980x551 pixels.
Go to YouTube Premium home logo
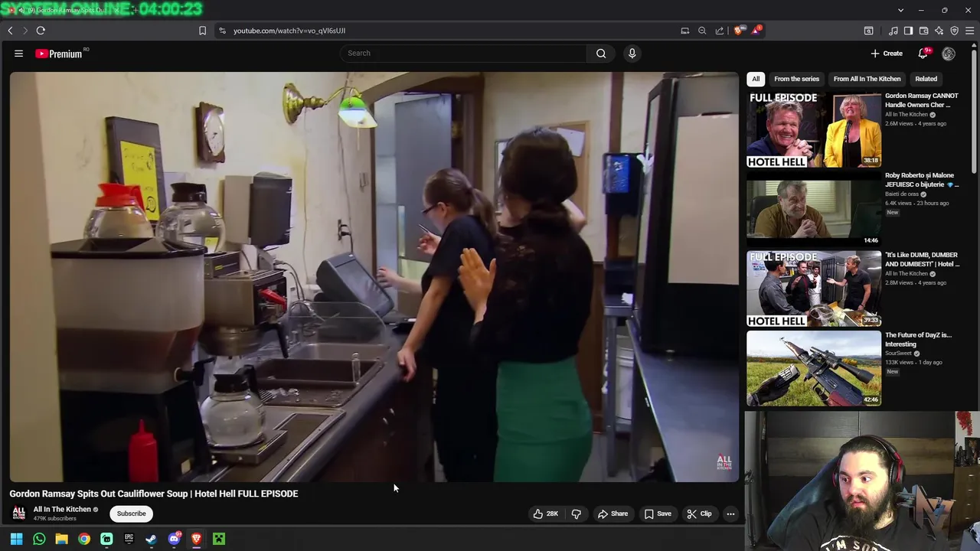click(x=59, y=54)
